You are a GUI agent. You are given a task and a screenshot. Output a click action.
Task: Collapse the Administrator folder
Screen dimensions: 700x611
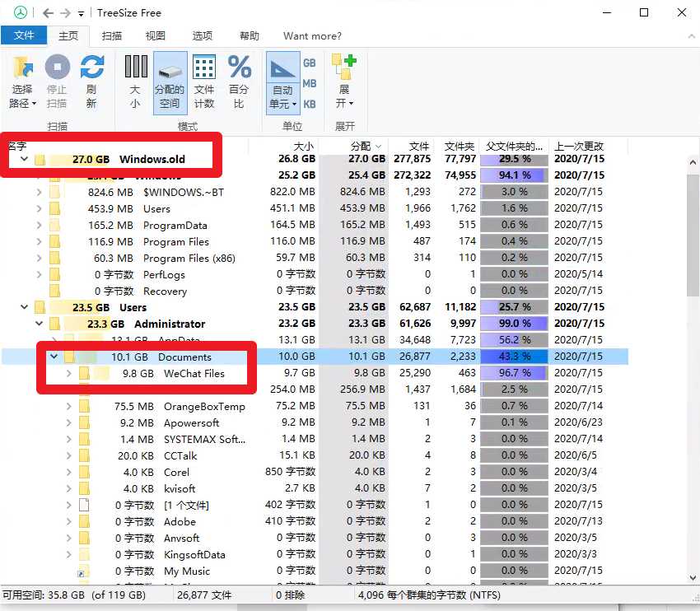point(40,324)
